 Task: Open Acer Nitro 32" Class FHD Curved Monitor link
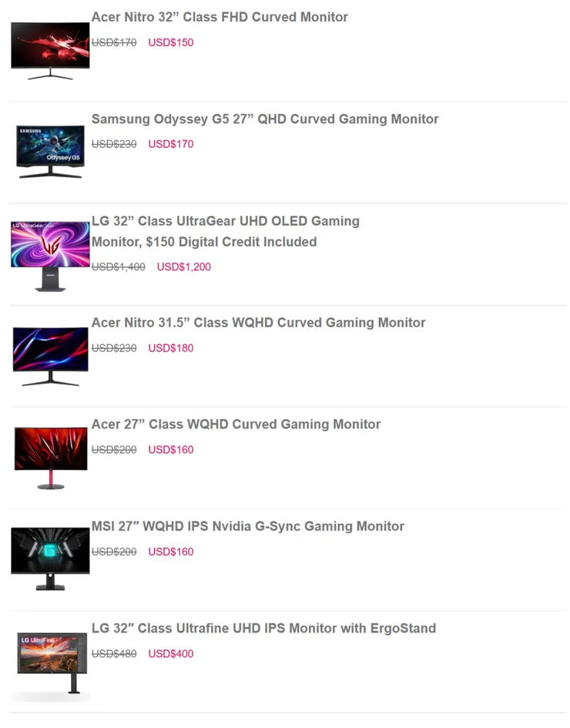coord(220,17)
